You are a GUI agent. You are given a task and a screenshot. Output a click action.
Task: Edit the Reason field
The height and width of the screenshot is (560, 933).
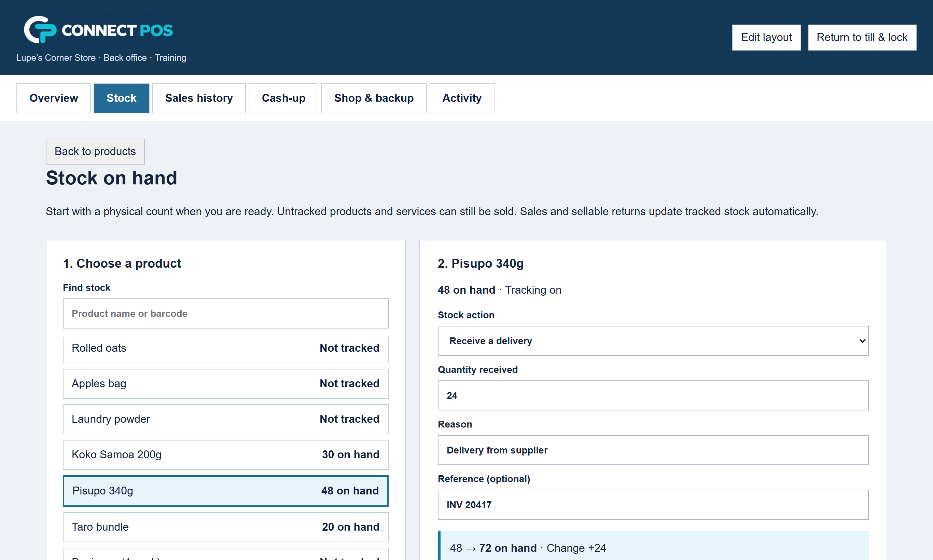[653, 450]
